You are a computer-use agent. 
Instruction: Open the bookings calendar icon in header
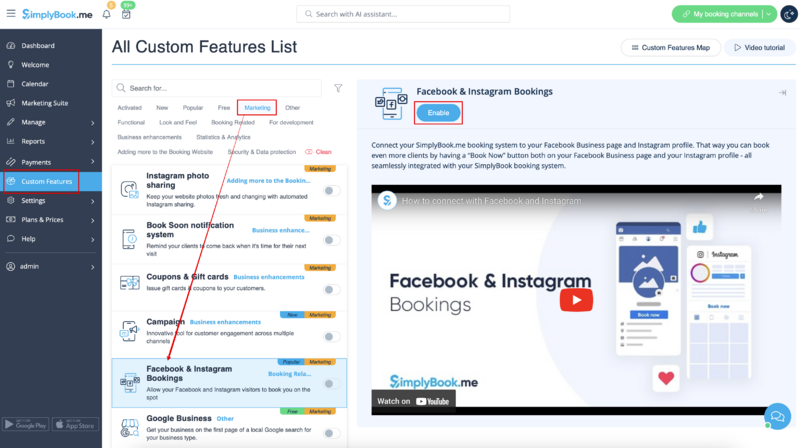click(126, 14)
